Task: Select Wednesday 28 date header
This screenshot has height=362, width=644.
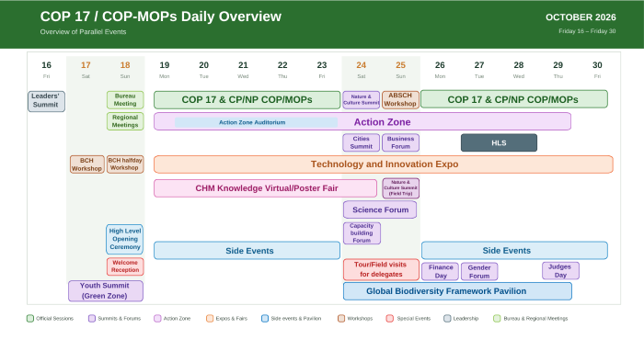Action: click(x=519, y=69)
